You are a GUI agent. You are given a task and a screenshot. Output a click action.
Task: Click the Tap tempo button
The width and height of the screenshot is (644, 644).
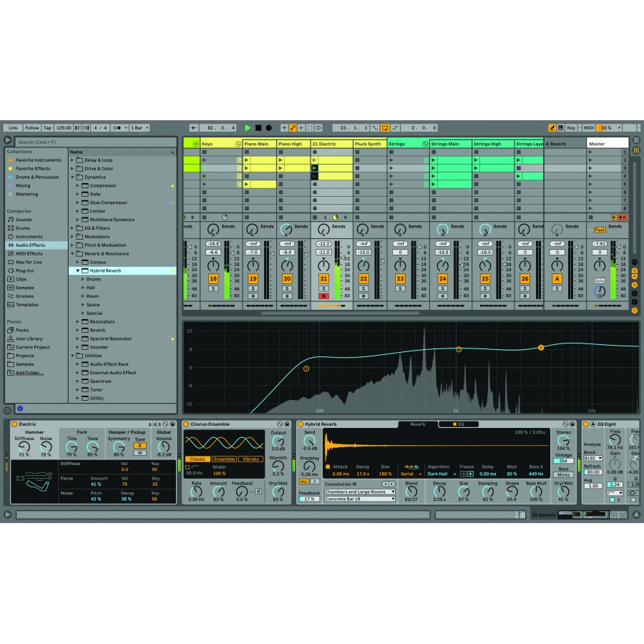[47, 128]
